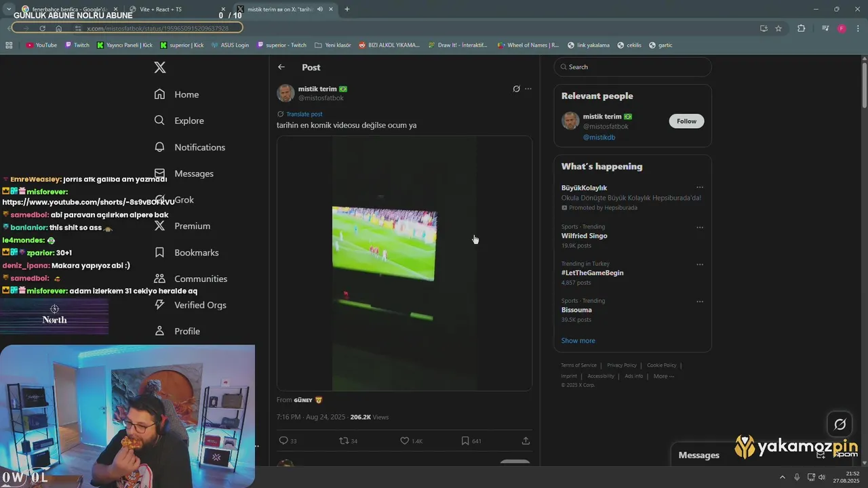Open Terms of Service footer link
868x488 pixels.
point(578,365)
